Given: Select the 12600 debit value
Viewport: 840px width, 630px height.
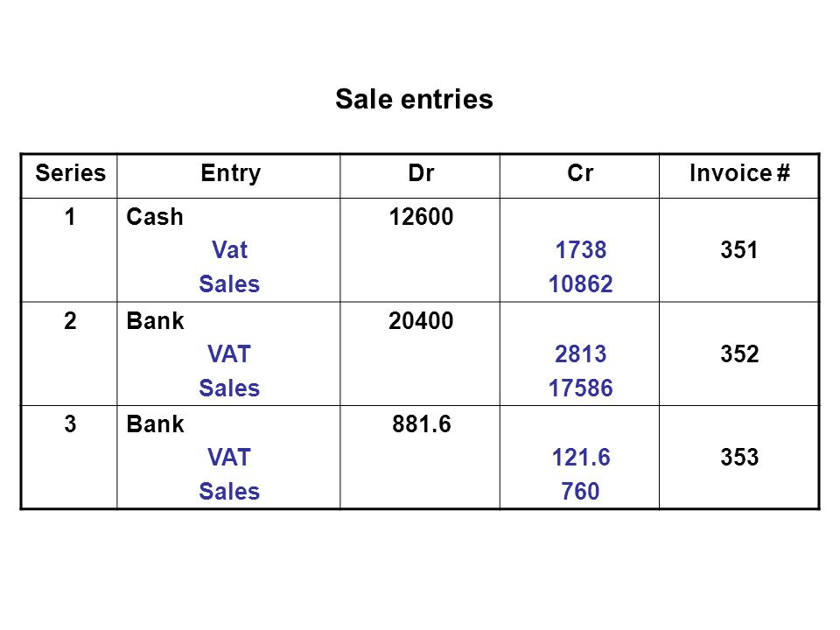Looking at the screenshot, I should click(x=421, y=217).
